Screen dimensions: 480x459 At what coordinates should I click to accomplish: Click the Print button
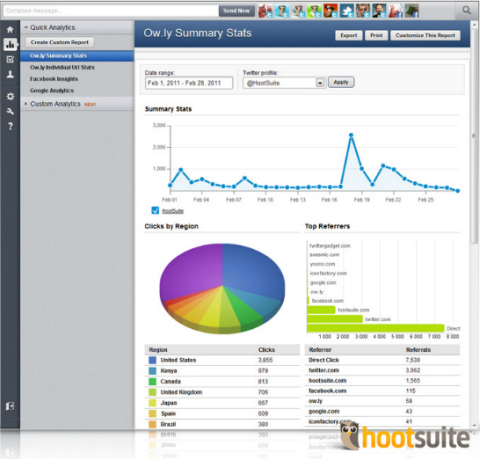click(x=376, y=35)
